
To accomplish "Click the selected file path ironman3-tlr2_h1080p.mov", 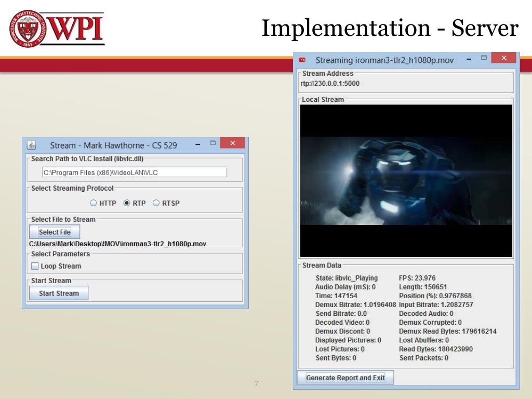I will pyautogui.click(x=117, y=244).
